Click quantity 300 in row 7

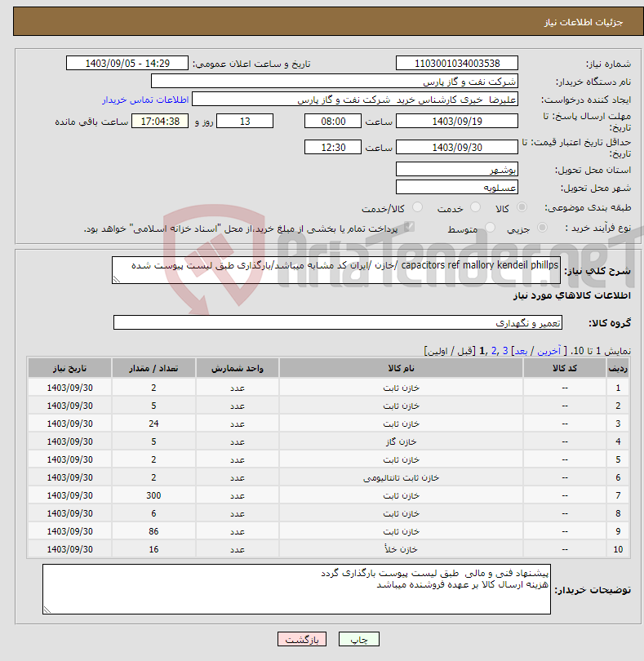click(x=153, y=496)
